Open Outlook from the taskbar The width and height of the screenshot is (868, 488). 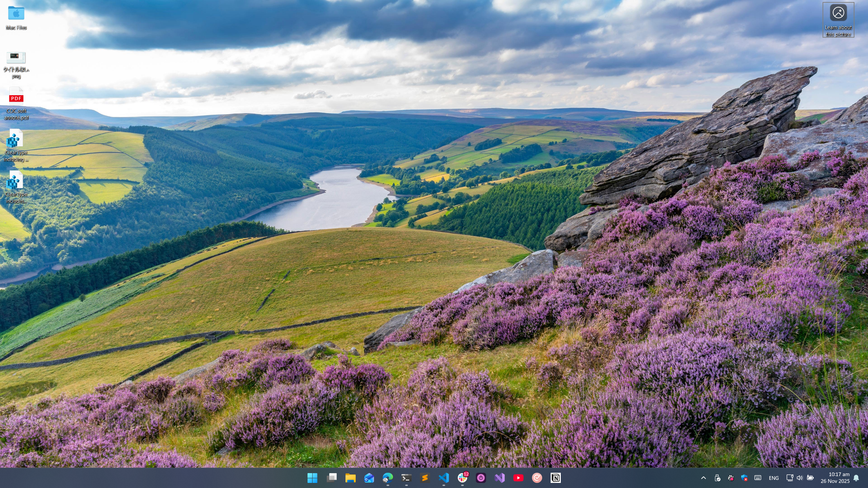click(369, 478)
